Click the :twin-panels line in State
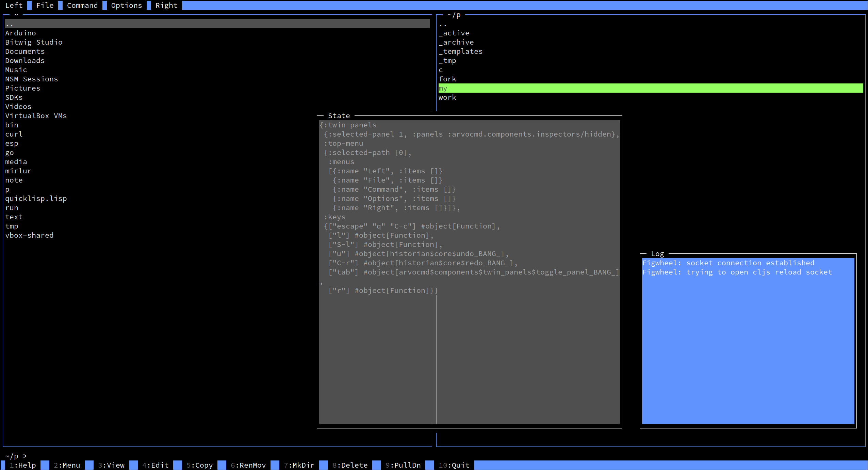The width and height of the screenshot is (868, 470). click(348, 125)
